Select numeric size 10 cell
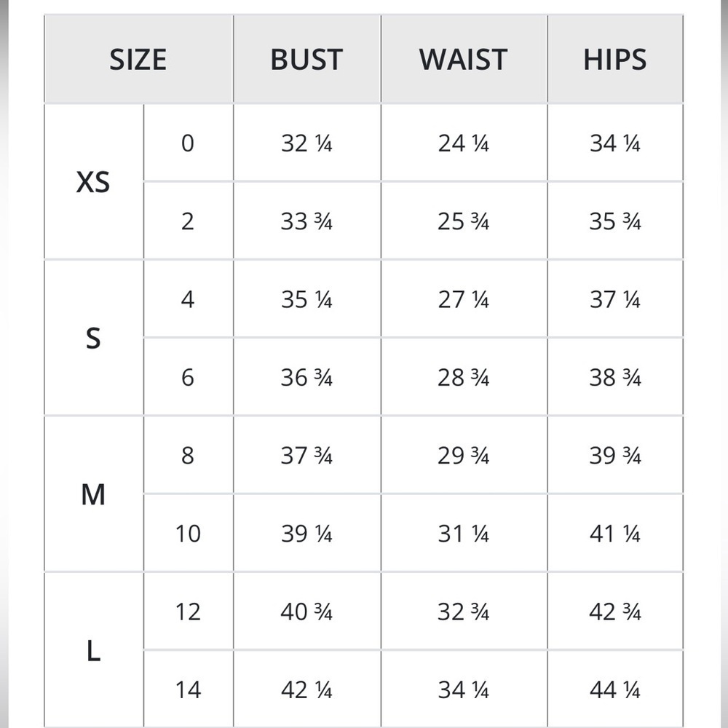The height and width of the screenshot is (728, 728). tap(188, 534)
